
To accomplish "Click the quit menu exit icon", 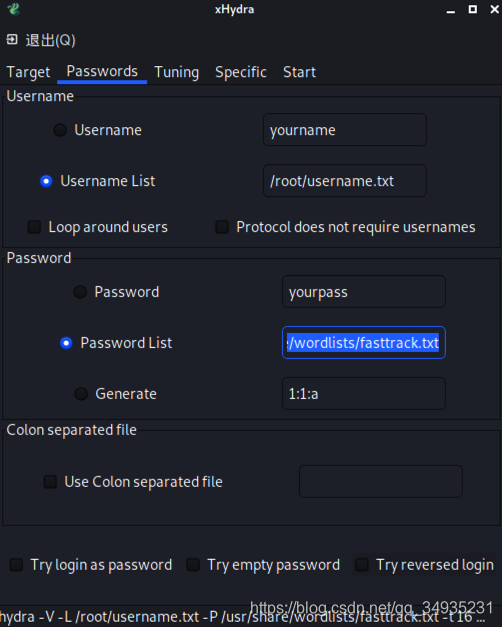I will point(12,39).
